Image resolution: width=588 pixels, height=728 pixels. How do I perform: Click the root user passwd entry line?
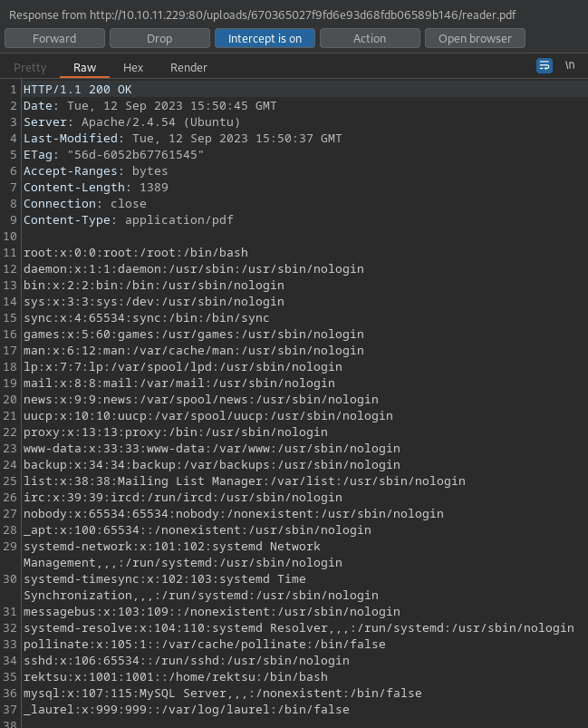pos(135,252)
